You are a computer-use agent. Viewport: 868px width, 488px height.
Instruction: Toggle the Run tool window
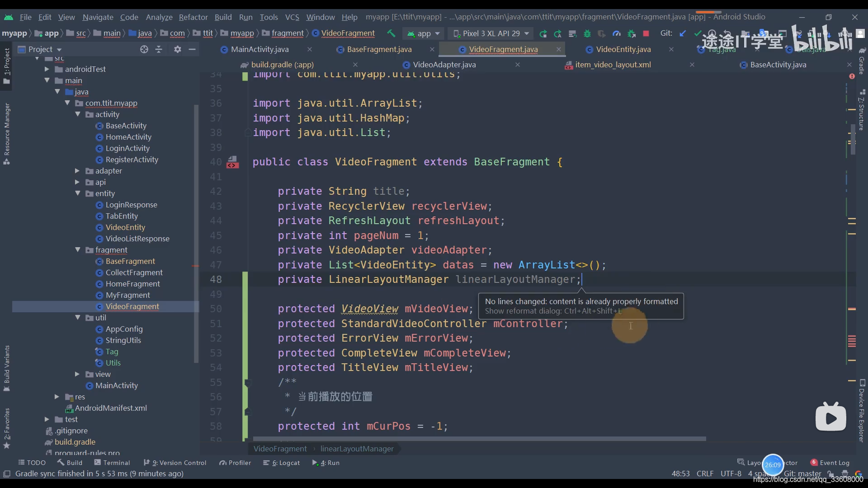tap(326, 463)
